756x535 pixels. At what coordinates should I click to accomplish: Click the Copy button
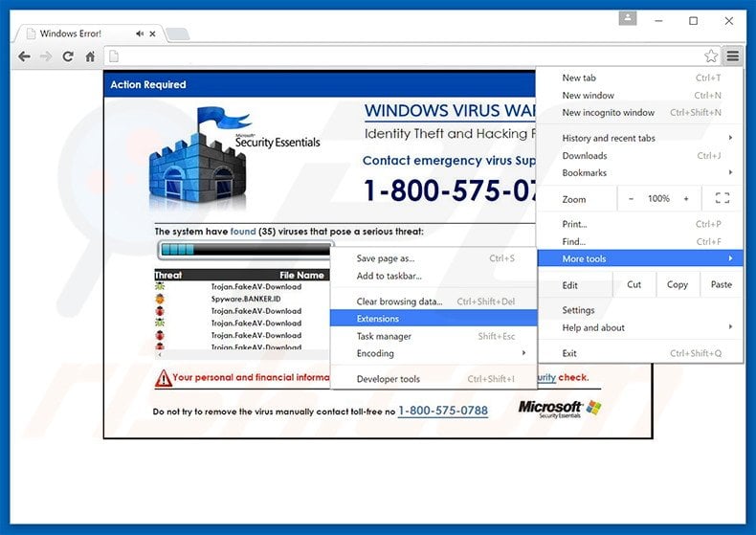(x=677, y=285)
